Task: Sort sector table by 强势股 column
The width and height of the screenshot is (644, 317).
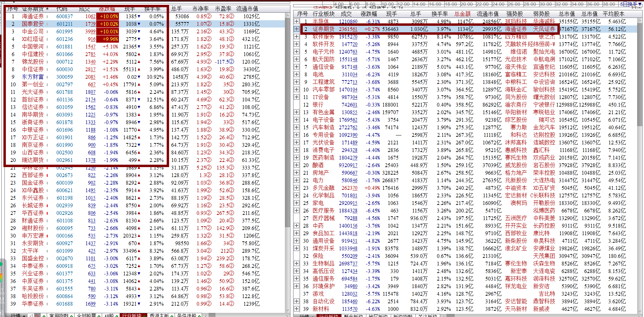Action: tap(514, 14)
